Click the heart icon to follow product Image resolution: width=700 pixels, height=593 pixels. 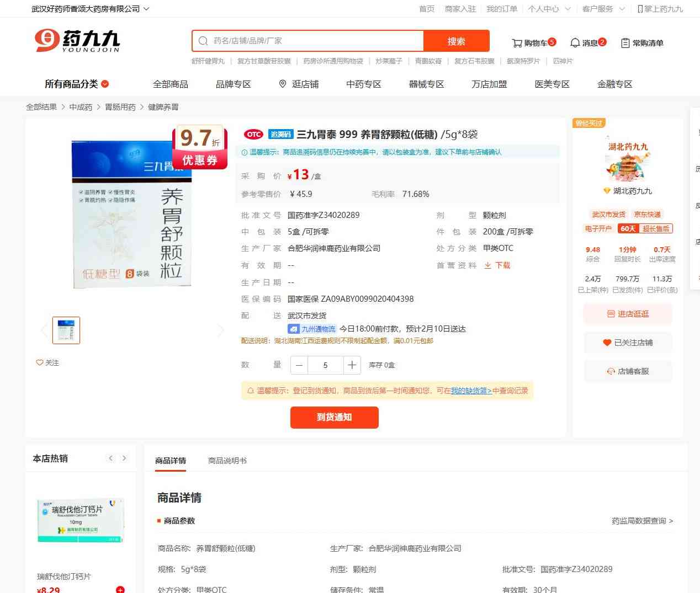click(40, 362)
